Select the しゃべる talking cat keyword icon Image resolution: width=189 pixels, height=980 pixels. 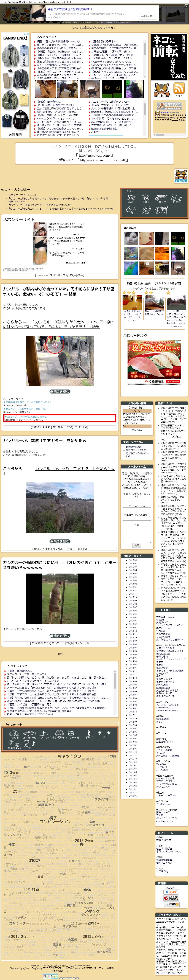pyautogui.click(x=74, y=734)
